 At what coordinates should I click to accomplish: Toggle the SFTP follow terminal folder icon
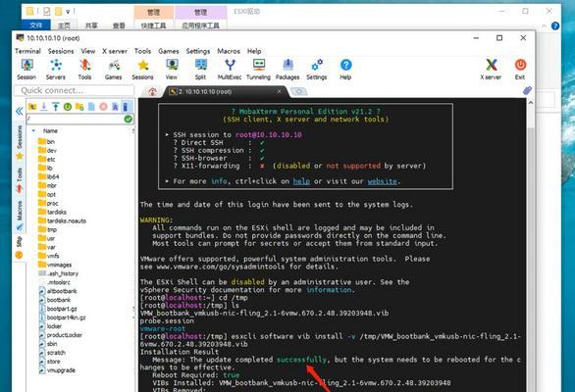point(126,107)
